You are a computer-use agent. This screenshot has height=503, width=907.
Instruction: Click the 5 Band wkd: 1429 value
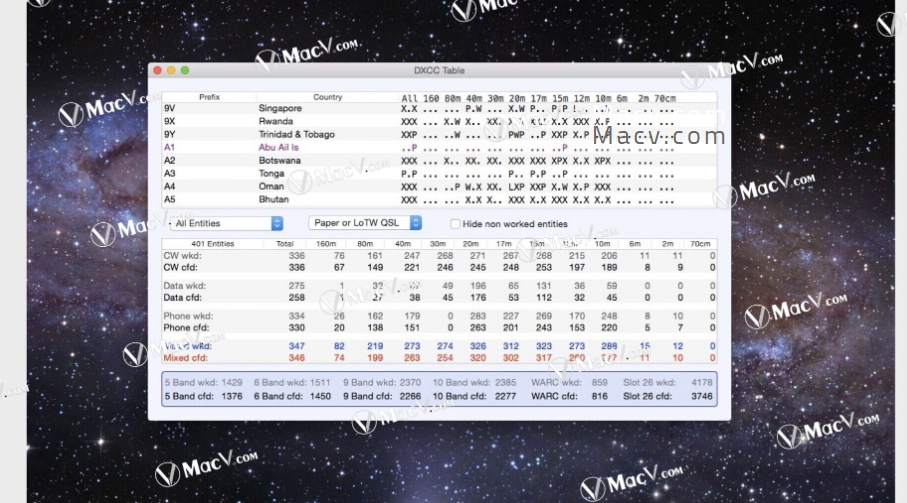click(232, 383)
